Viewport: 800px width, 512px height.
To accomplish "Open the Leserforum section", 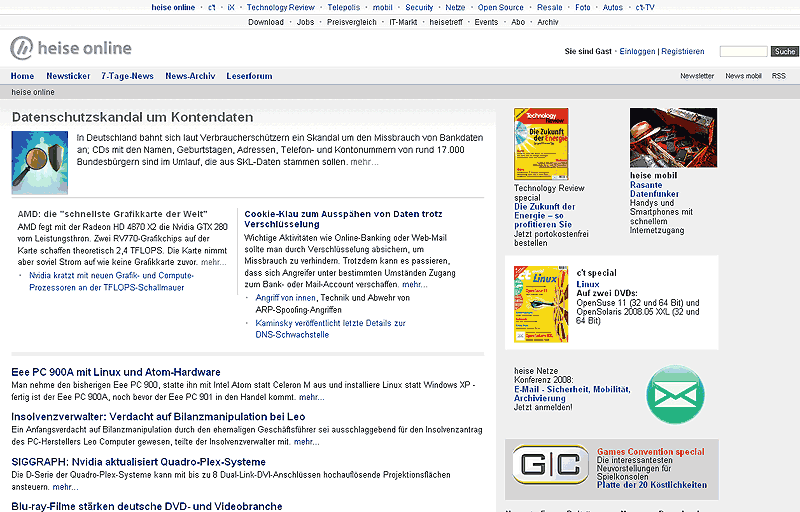I will [x=249, y=76].
